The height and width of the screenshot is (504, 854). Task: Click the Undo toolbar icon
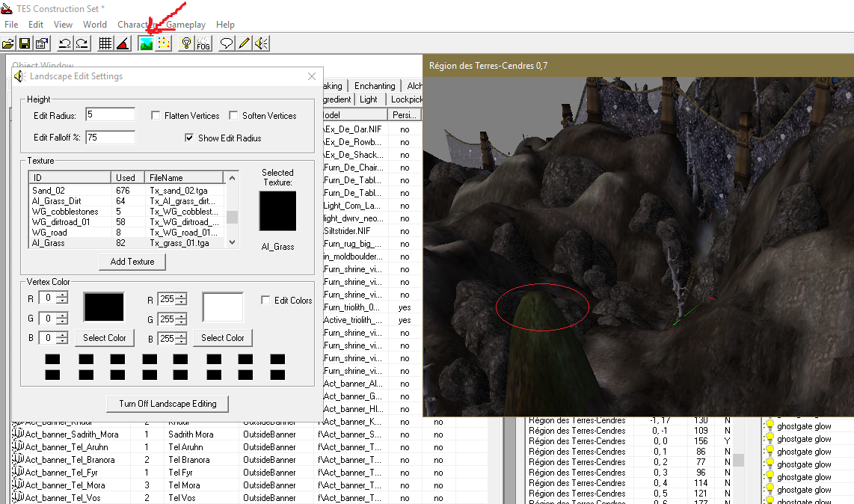coord(65,43)
